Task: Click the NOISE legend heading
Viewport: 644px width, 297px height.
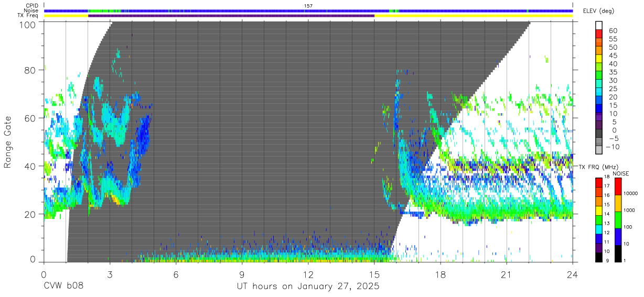Action: (x=621, y=173)
